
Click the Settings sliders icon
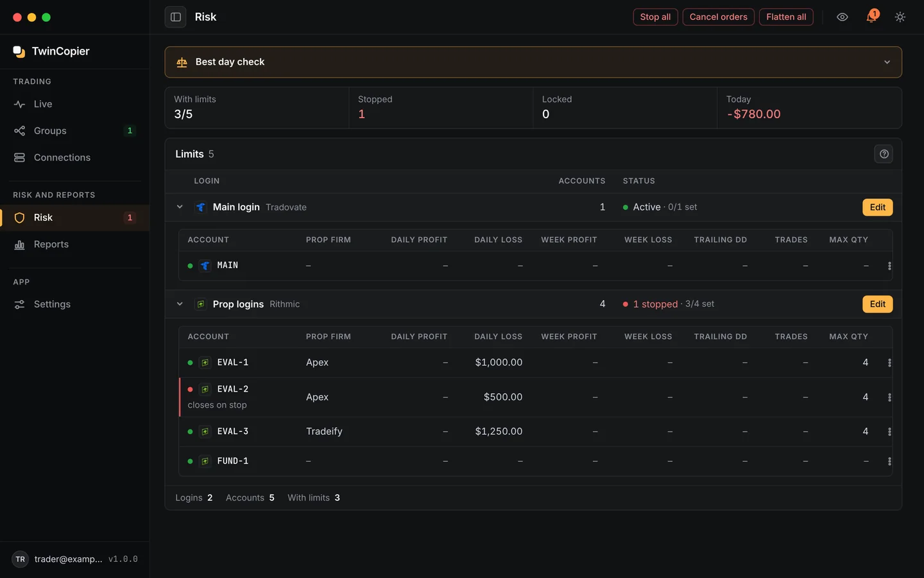click(x=20, y=304)
